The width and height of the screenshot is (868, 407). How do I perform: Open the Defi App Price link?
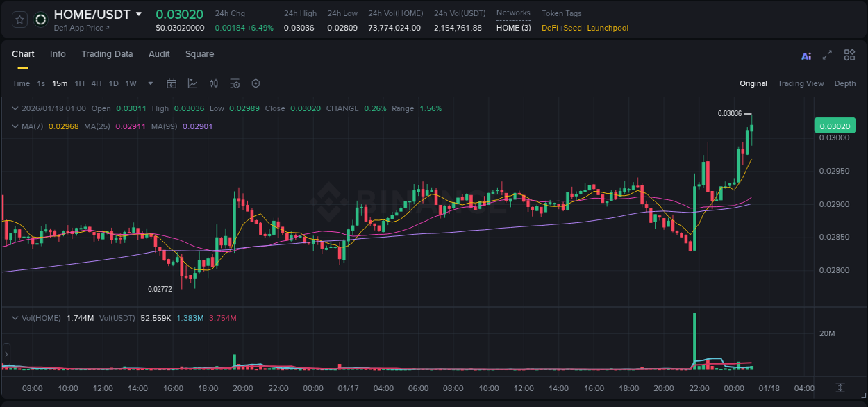(81, 28)
